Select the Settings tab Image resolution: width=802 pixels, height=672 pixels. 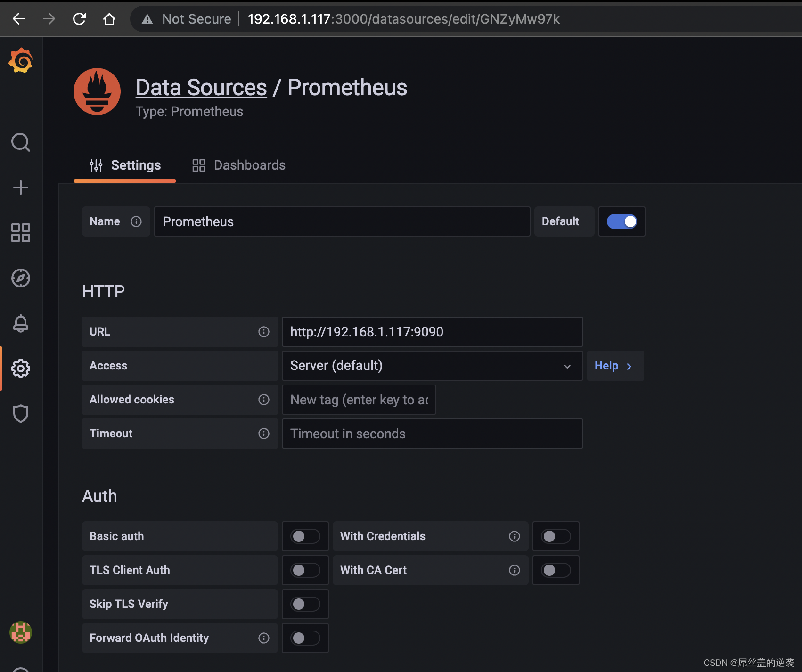point(125,165)
